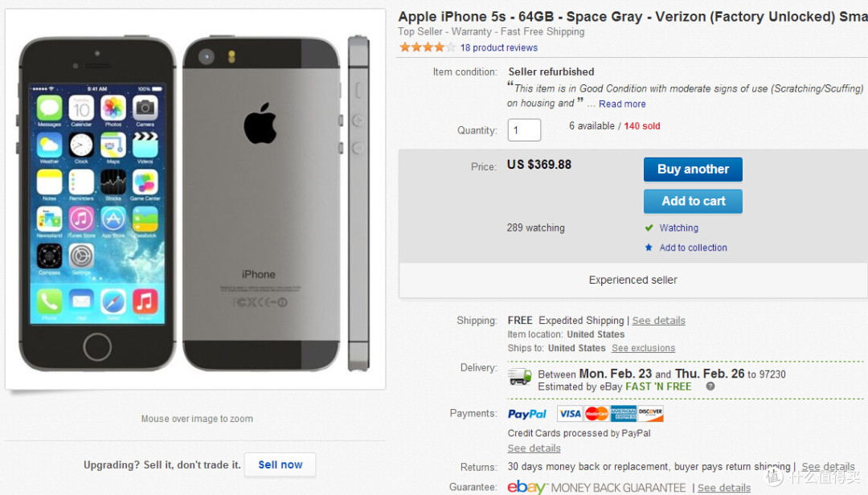Expand Payments See details link
The image size is (868, 495).
click(x=534, y=448)
